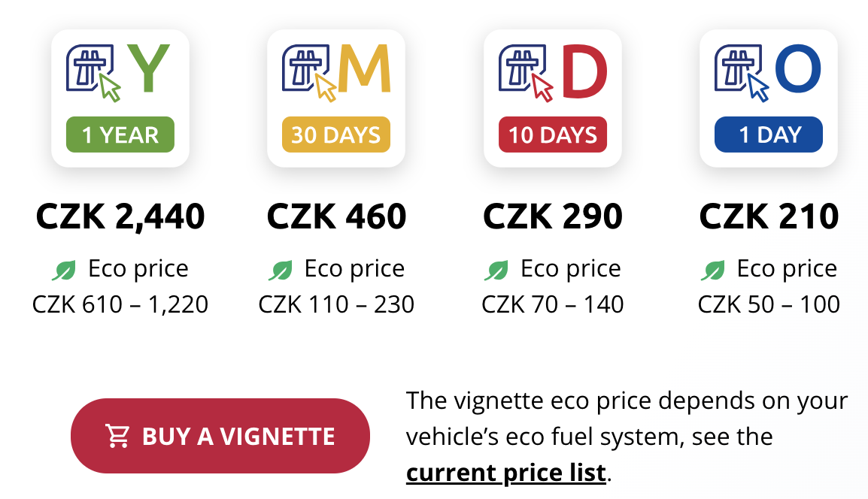Click the BUY A VIGNETTE button

pyautogui.click(x=220, y=436)
